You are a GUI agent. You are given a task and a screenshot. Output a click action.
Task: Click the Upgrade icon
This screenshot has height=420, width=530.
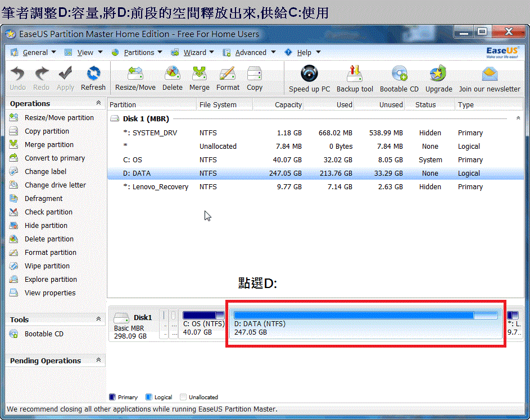tap(438, 79)
